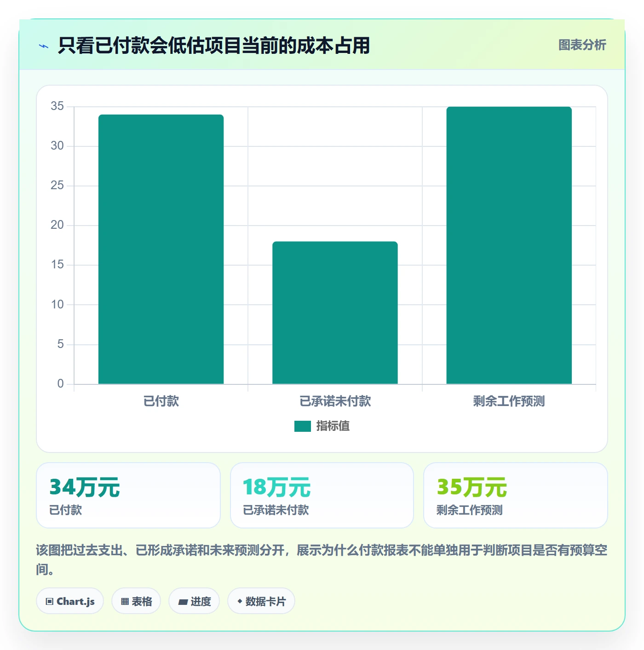
Task: Click the 剩余工作预测 bar in the chart
Action: click(x=509, y=245)
